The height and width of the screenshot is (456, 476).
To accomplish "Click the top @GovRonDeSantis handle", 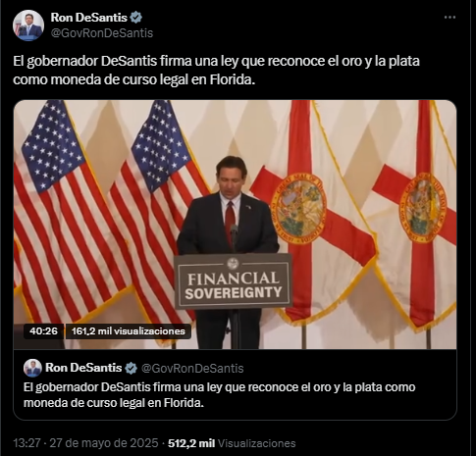I will coord(102,33).
